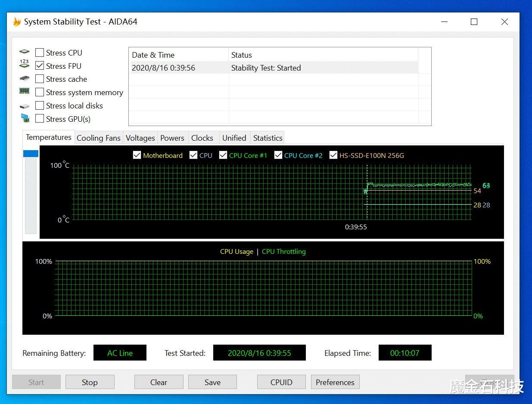
Task: Click the disk drive icon beside Stress local disks
Action: pyautogui.click(x=25, y=106)
